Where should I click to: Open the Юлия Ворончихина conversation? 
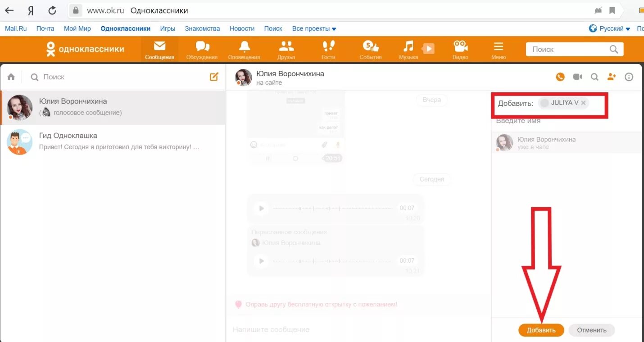(113, 107)
